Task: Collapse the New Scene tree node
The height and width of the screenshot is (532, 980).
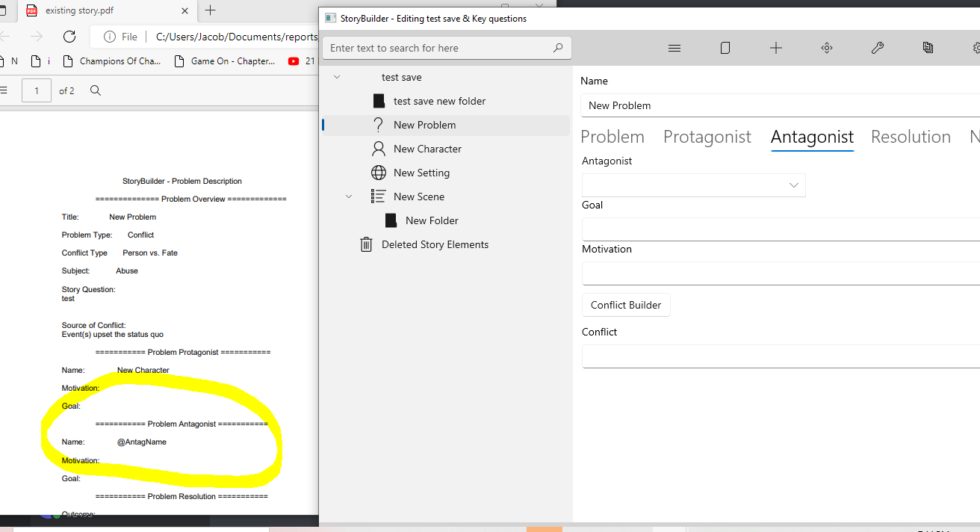Action: (348, 197)
